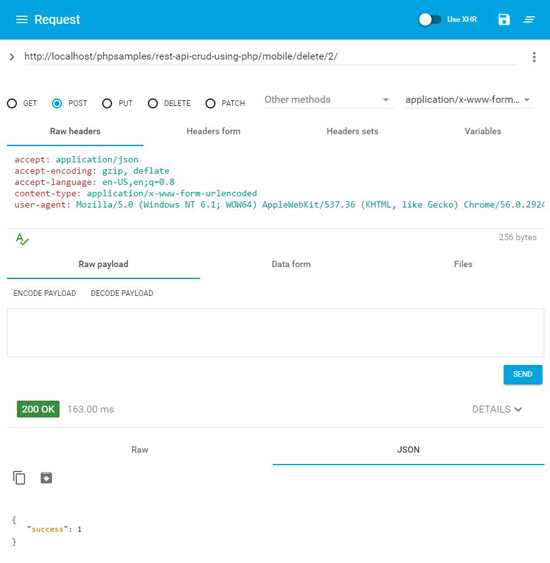Switch to the Headers form tab

click(x=213, y=131)
